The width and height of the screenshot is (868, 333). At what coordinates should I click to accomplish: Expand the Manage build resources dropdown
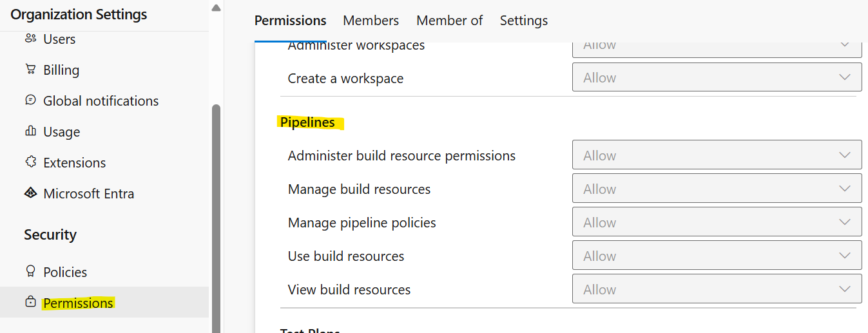pyautogui.click(x=717, y=189)
